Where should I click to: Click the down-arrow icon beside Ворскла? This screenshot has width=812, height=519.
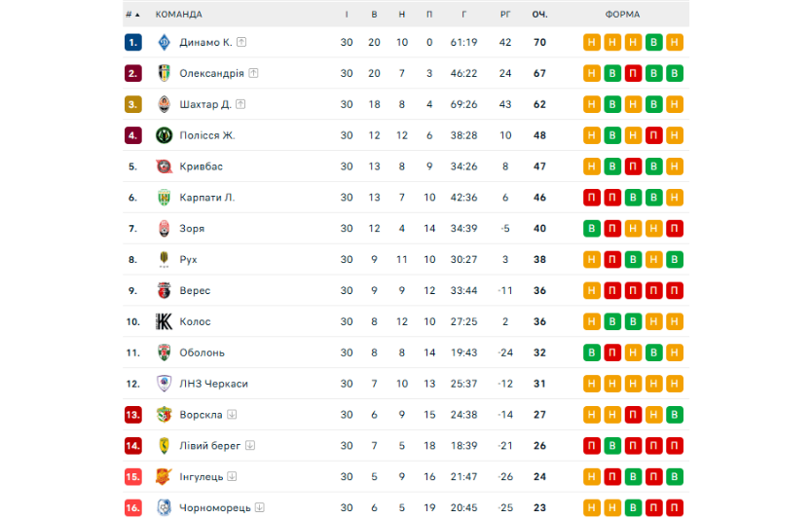(x=232, y=415)
